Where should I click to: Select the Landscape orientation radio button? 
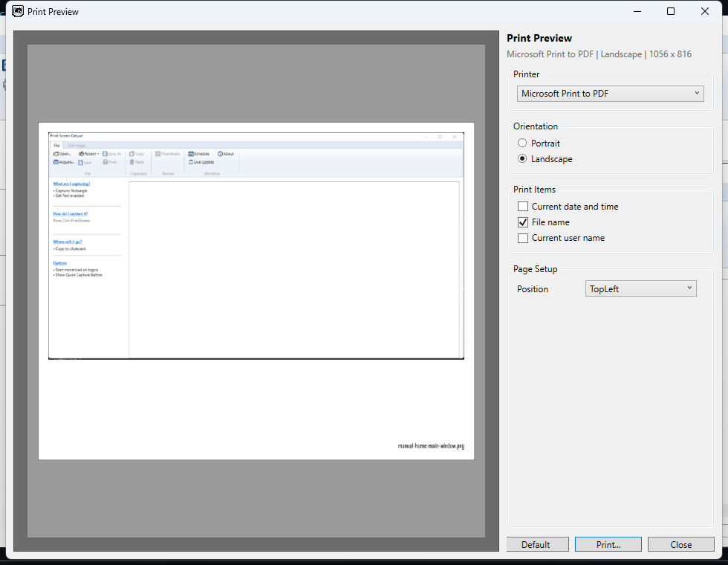522,159
